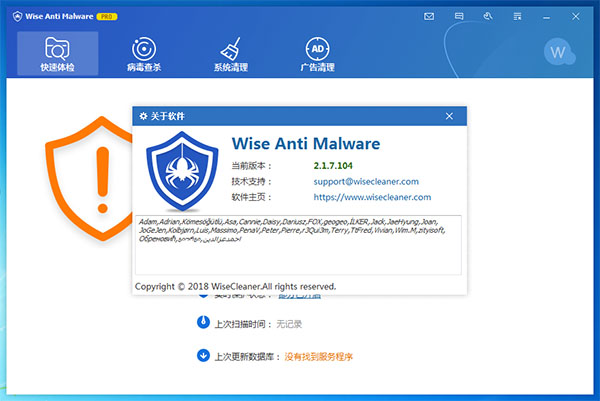Click the clock icon beside 上次扫描时间
The image size is (600, 401).
(203, 323)
